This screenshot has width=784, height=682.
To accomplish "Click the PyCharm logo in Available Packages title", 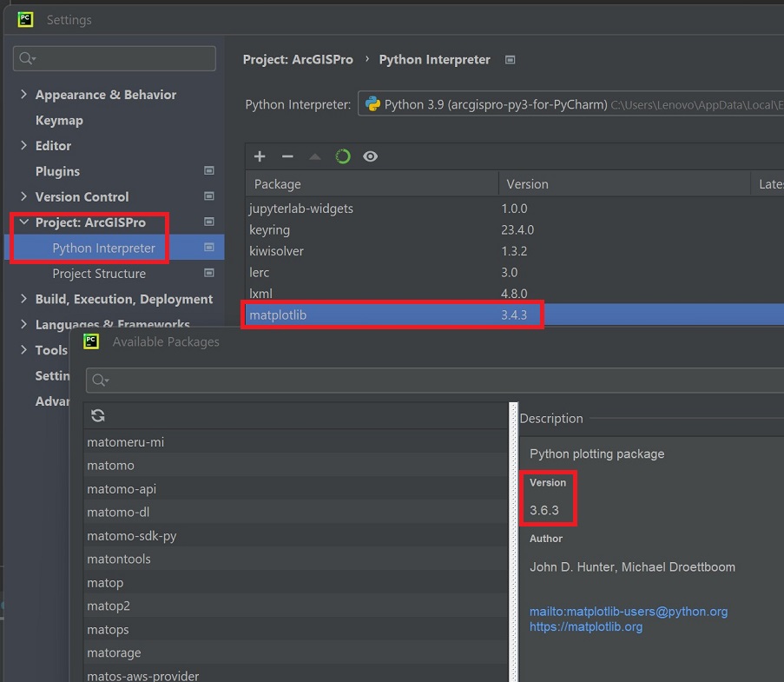I will 91,341.
